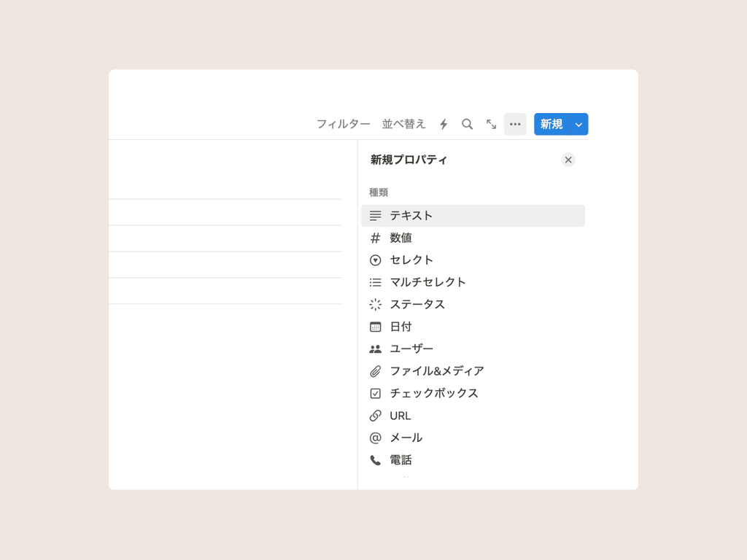Click the lightning bolt automation icon
747x560 pixels.
[x=444, y=124]
